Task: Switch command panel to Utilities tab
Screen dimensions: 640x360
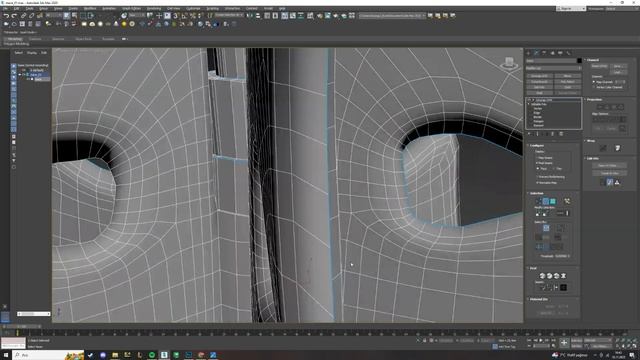Action: pyautogui.click(x=568, y=53)
